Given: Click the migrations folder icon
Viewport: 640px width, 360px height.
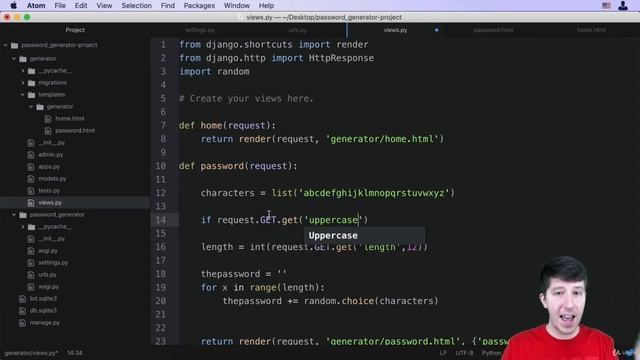Looking at the screenshot, I should (31, 83).
